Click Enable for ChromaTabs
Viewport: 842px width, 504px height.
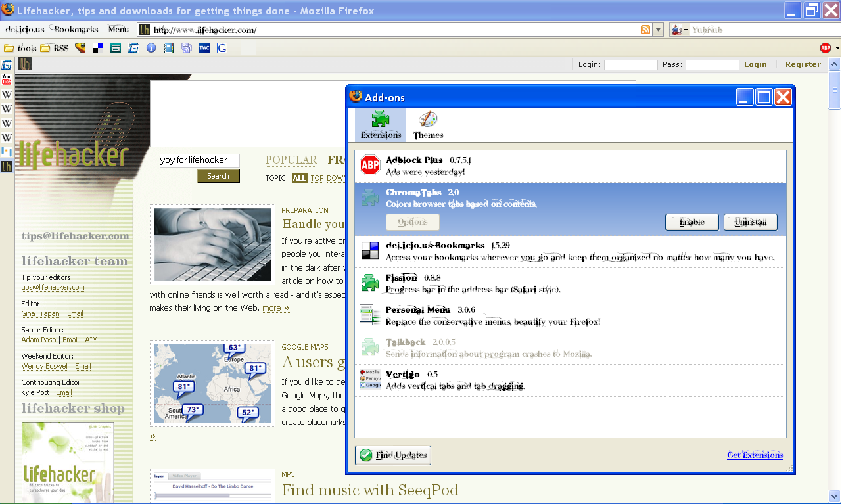click(691, 222)
